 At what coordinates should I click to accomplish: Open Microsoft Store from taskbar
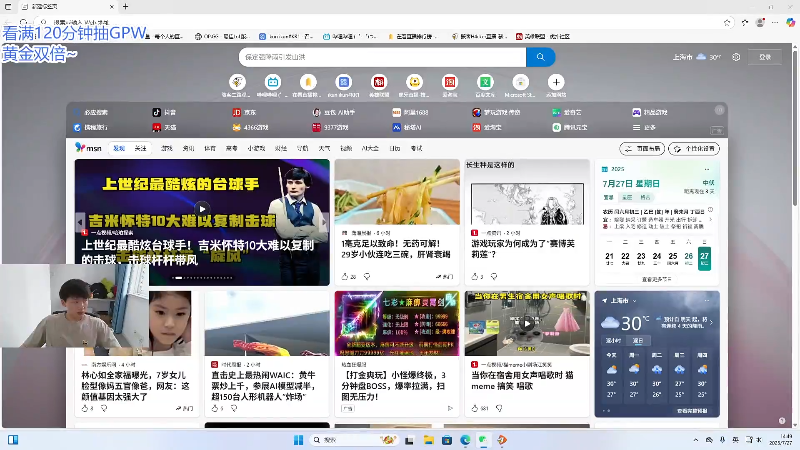(x=446, y=440)
